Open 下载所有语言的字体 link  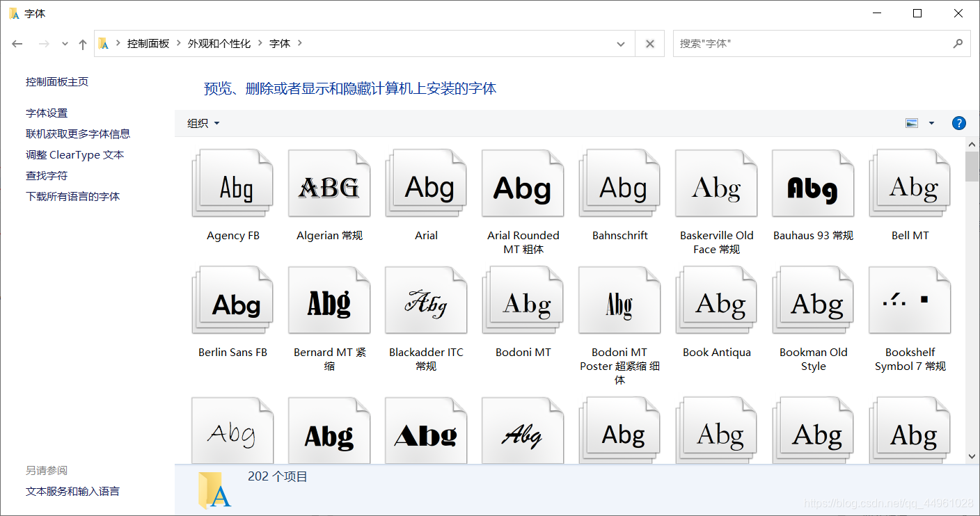point(73,196)
